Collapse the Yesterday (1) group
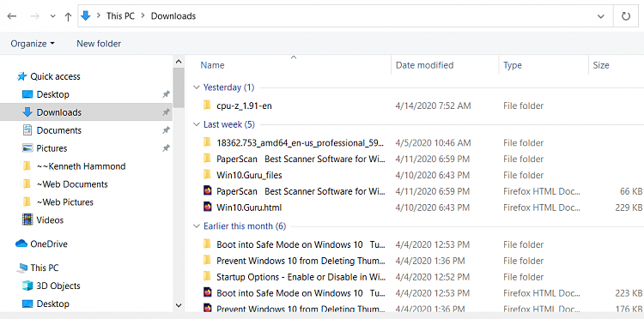 pyautogui.click(x=196, y=87)
